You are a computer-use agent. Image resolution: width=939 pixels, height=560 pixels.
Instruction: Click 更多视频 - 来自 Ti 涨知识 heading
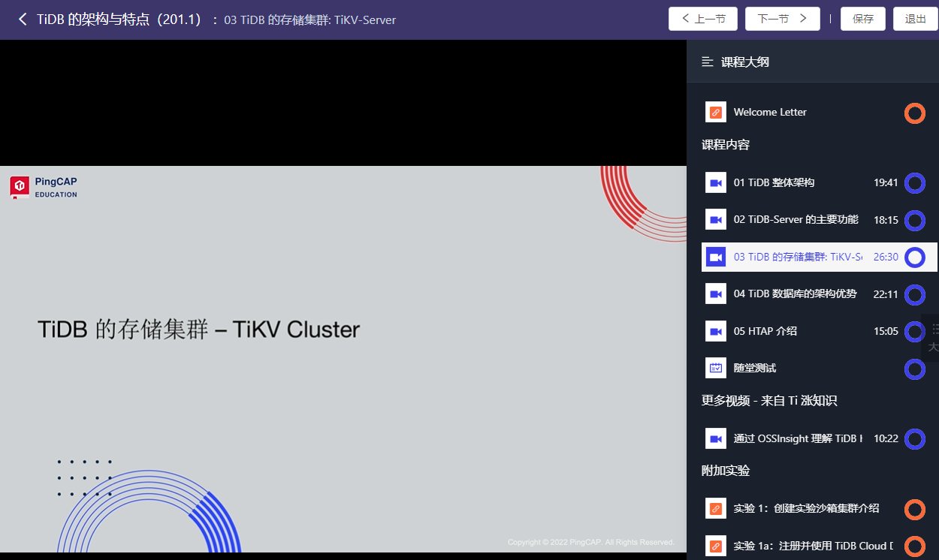tap(769, 401)
